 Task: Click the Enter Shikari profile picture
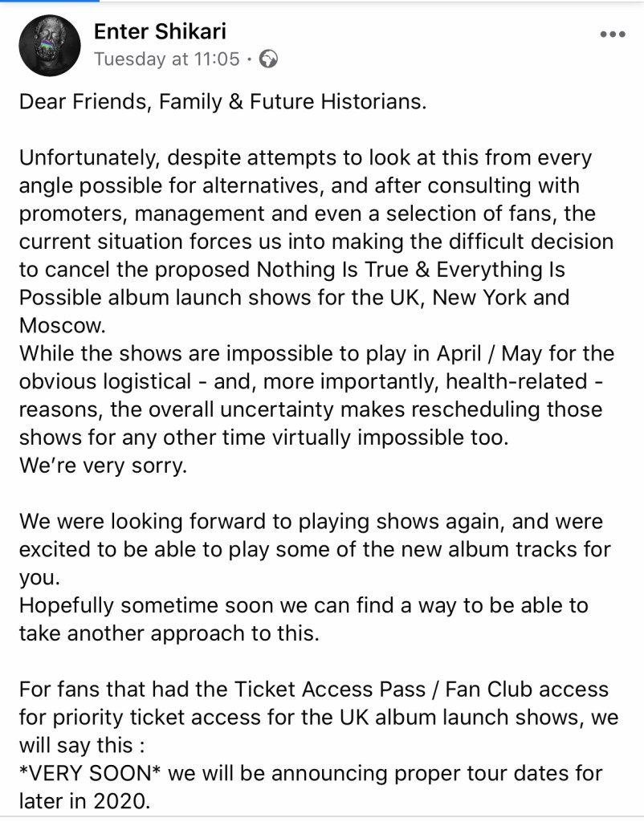pyautogui.click(x=50, y=46)
